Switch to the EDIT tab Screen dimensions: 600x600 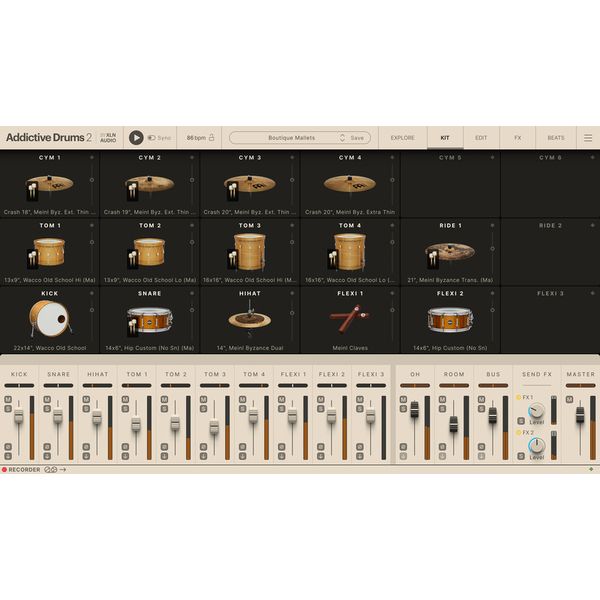click(x=481, y=138)
